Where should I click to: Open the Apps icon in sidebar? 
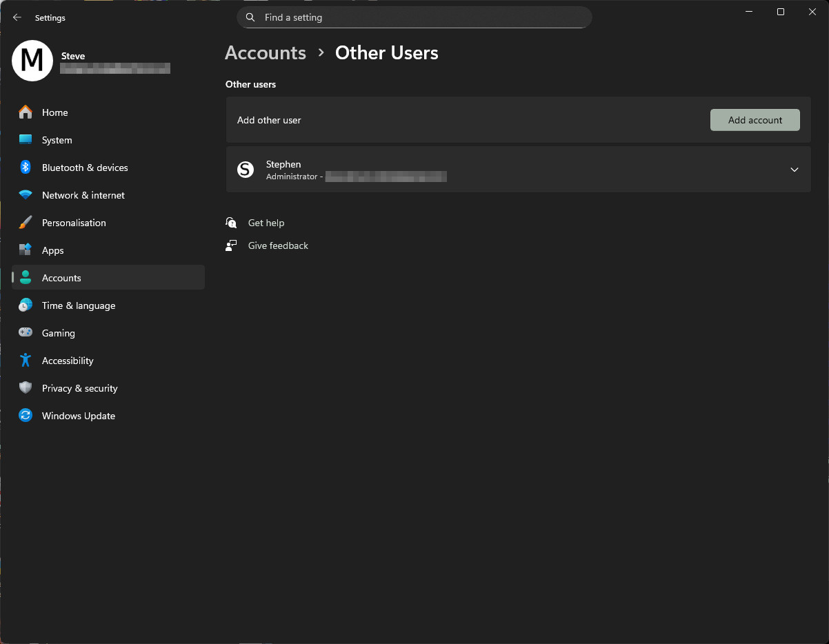[26, 250]
